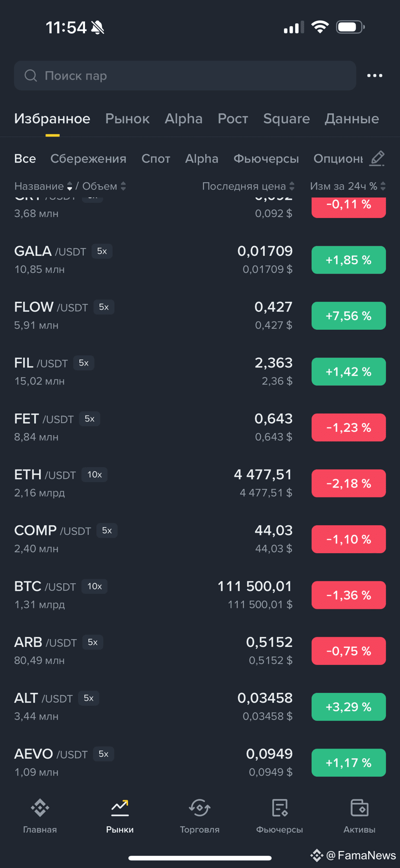Focus the Поиск пар search field

(185, 75)
